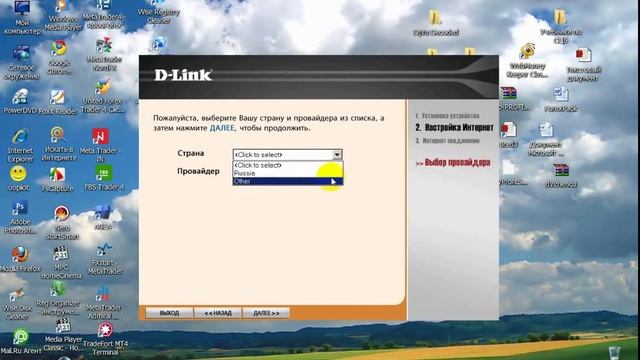Open the Nero StartSmart shortcut
This screenshot has height=360, width=640.
point(62,222)
